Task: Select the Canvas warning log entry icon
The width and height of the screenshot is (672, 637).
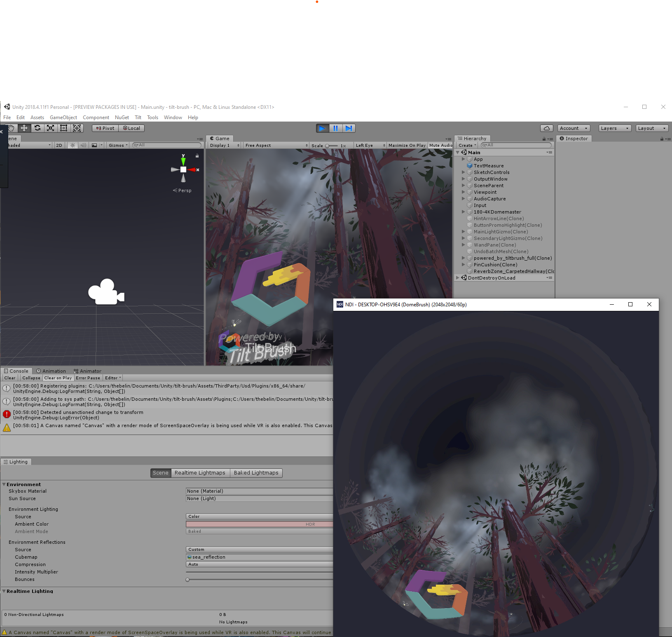Action: click(x=7, y=428)
